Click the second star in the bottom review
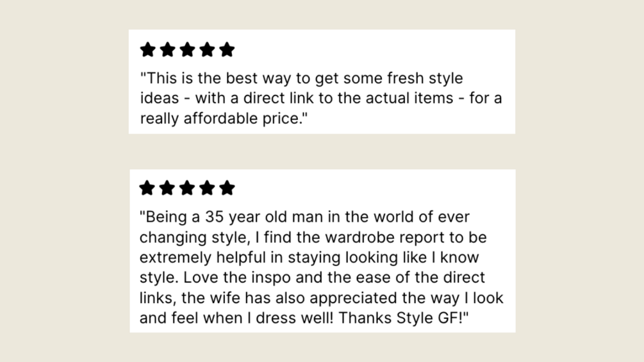 [167, 188]
